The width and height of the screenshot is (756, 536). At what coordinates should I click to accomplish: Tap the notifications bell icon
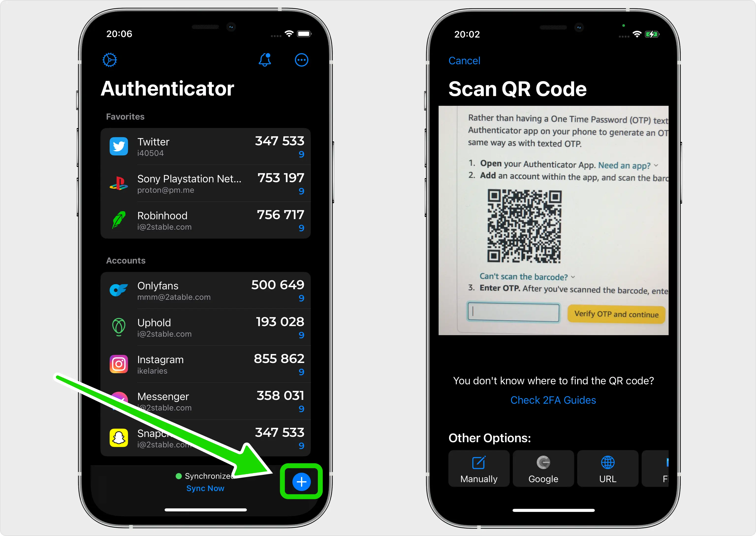(265, 60)
